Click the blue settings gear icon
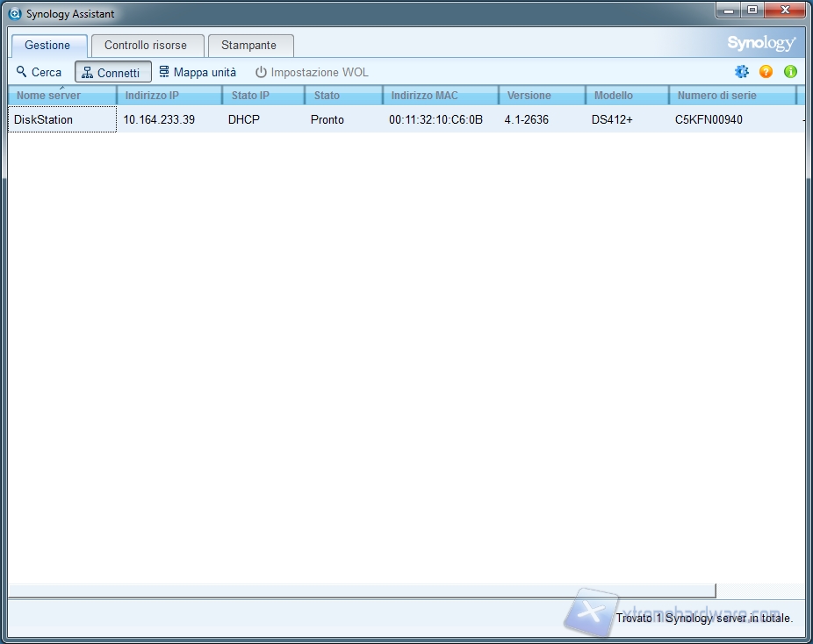Screen dimensions: 813x644 [742, 72]
